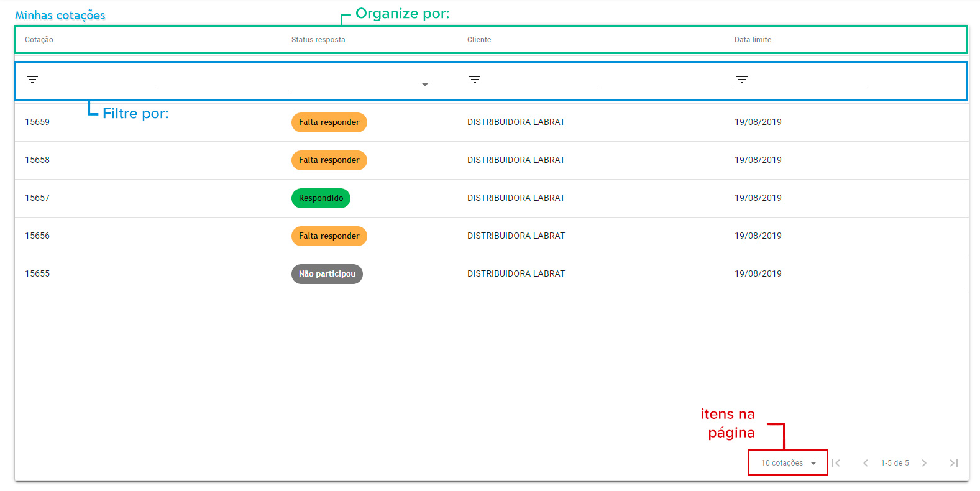The image size is (980, 491).
Task: Go to the first page of results
Action: tap(836, 463)
